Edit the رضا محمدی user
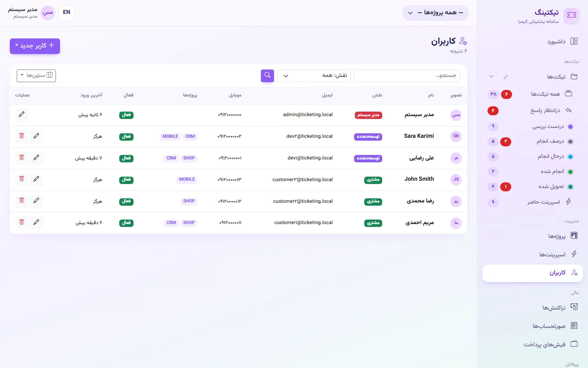Image resolution: width=588 pixels, height=368 pixels. (36, 201)
